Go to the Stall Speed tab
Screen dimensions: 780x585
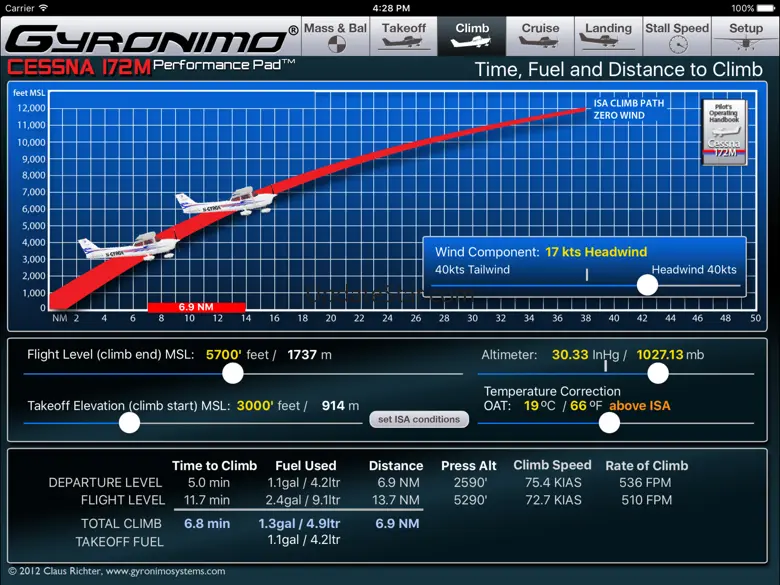point(677,36)
